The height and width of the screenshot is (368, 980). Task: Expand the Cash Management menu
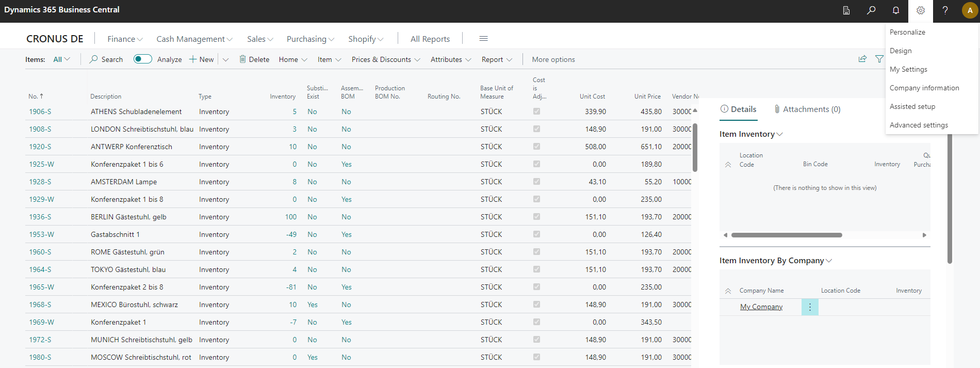coord(194,39)
